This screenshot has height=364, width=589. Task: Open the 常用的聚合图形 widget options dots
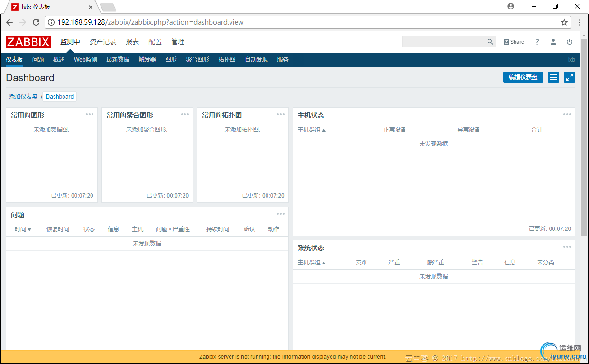(185, 114)
